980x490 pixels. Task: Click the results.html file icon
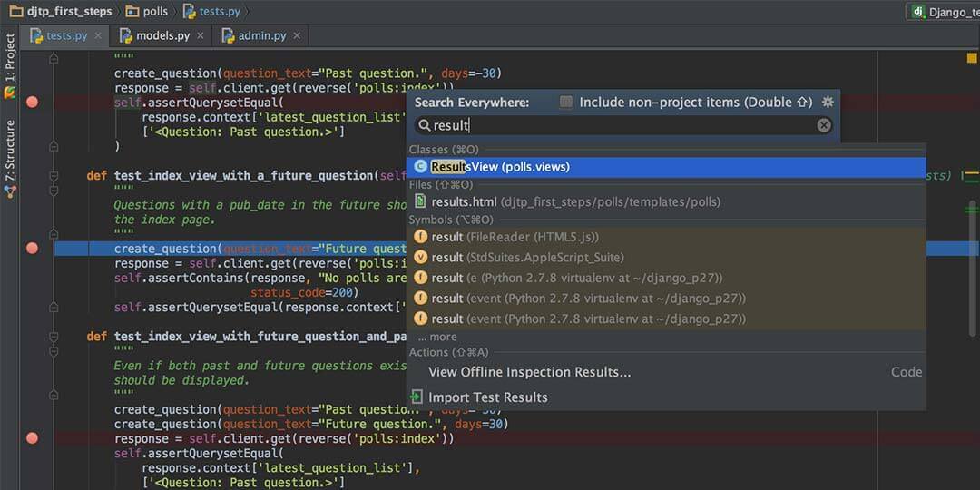coord(420,201)
